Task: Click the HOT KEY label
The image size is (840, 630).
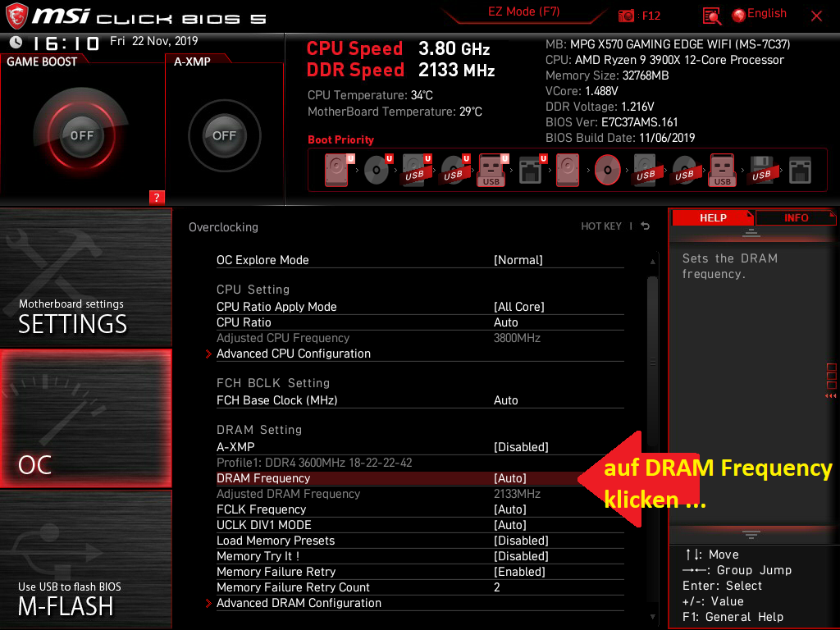Action: tap(601, 226)
